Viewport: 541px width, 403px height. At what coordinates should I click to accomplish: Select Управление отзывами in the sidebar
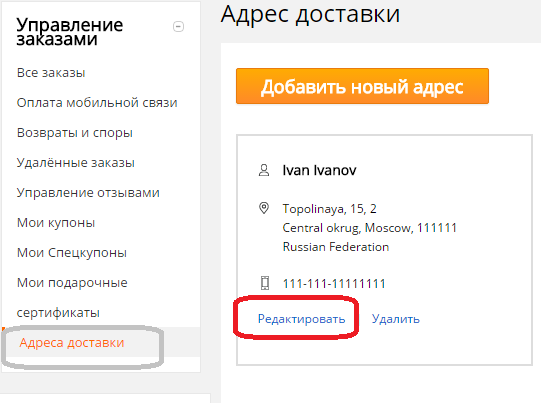pos(88,193)
